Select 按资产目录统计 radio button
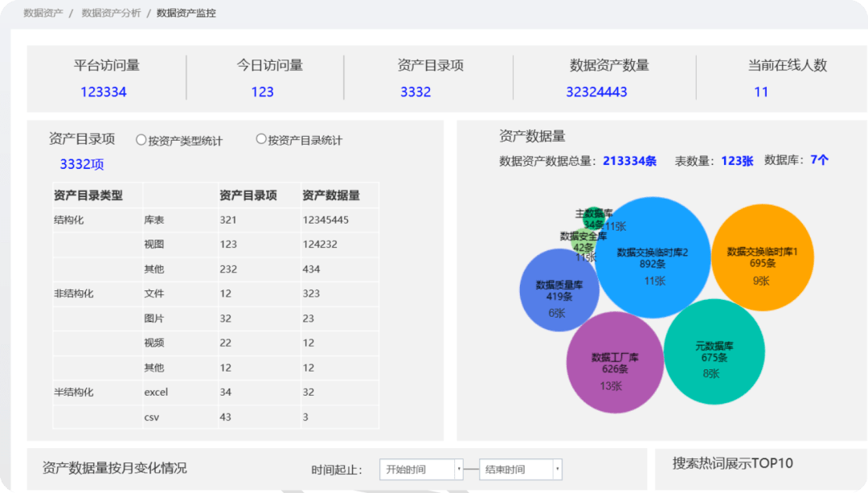This screenshot has height=493, width=868. tap(261, 139)
